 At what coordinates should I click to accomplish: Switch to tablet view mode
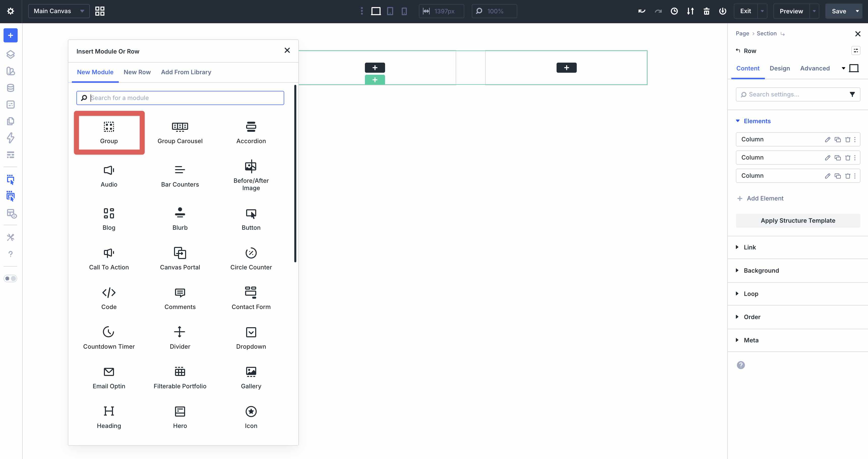(390, 11)
